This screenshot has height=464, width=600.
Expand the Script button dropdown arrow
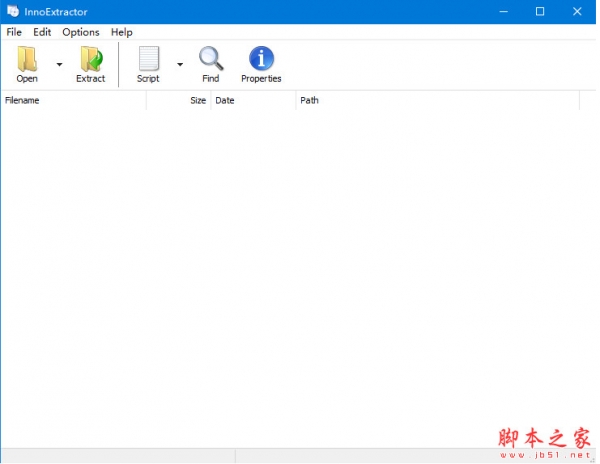pyautogui.click(x=180, y=64)
